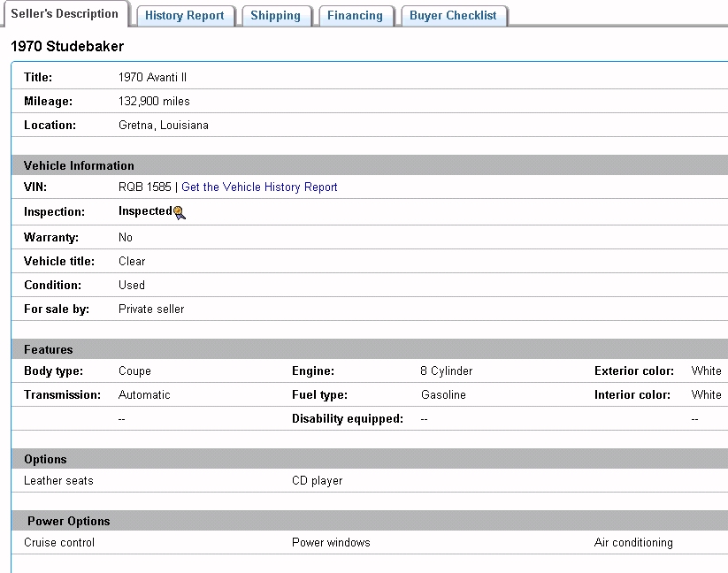Click the 132,900 miles mileage value

point(154,102)
